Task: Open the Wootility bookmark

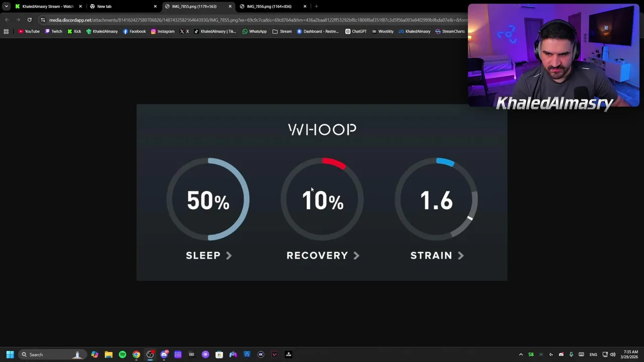Action: point(382,31)
